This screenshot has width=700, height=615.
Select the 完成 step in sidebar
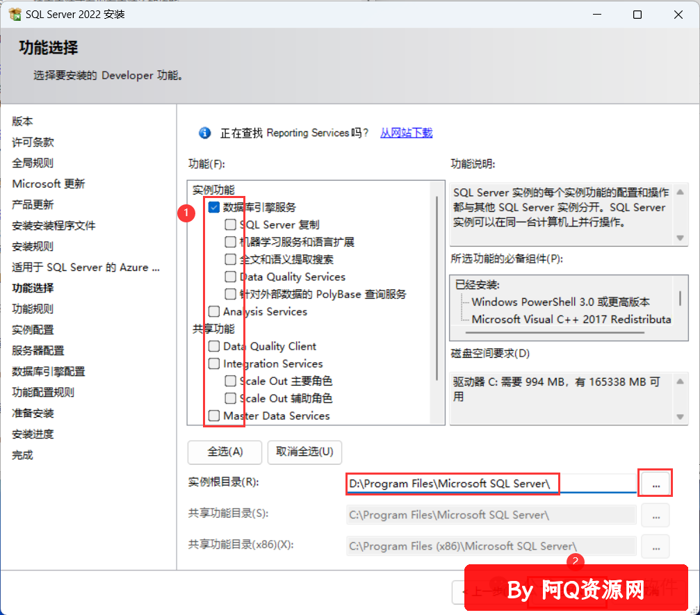(22, 455)
